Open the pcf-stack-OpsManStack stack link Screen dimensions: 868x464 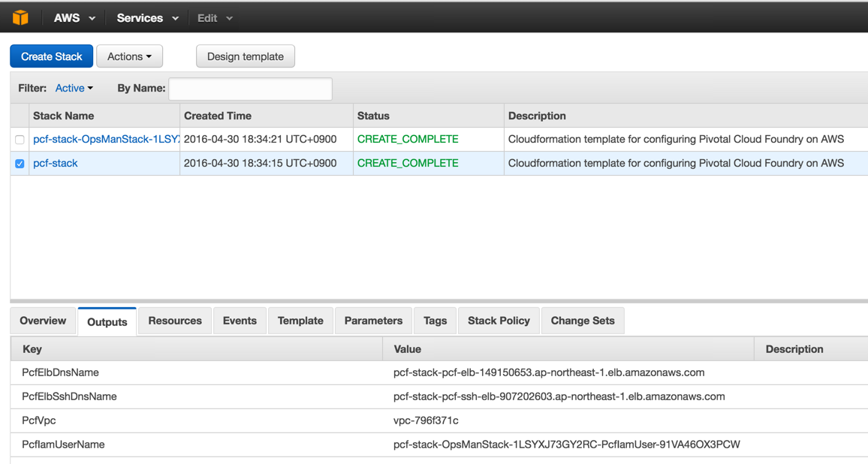click(x=105, y=139)
